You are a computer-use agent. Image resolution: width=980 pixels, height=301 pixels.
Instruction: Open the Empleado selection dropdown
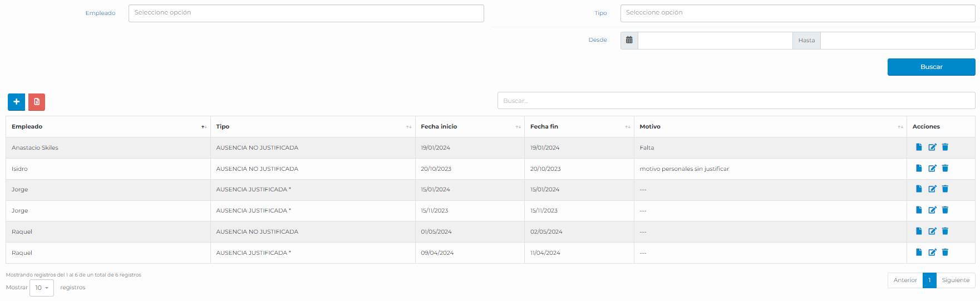(306, 13)
